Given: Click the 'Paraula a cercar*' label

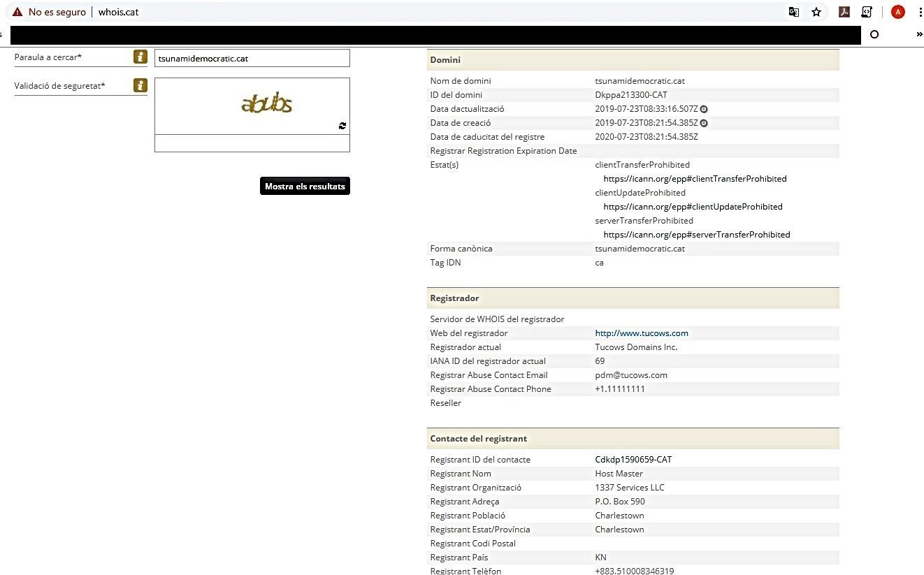Looking at the screenshot, I should pyautogui.click(x=48, y=57).
